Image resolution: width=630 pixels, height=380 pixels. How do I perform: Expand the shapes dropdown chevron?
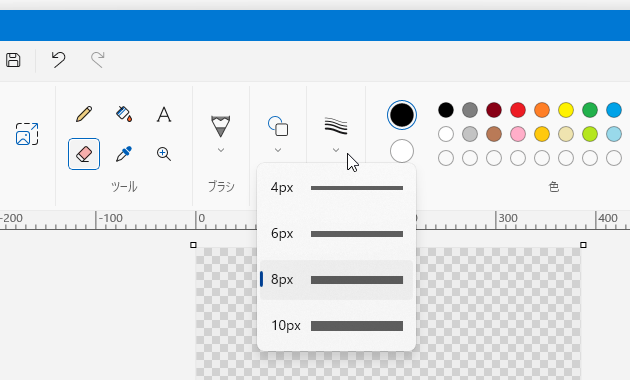pyautogui.click(x=278, y=150)
